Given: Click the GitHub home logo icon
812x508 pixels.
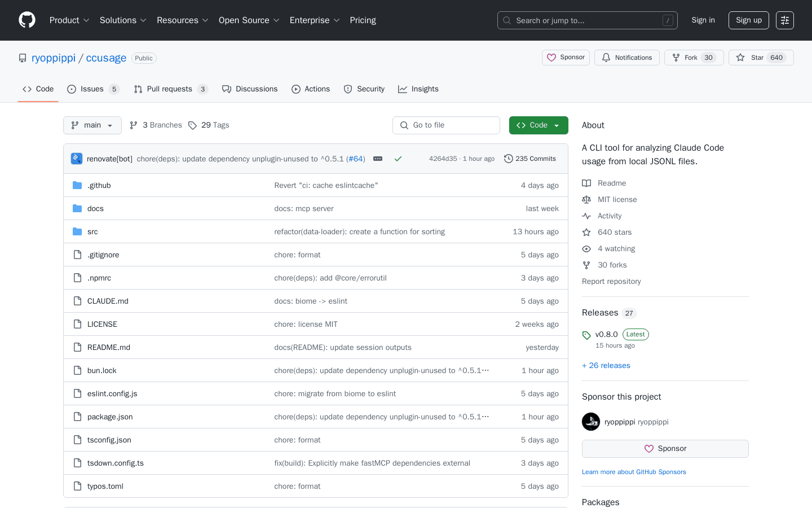Looking at the screenshot, I should pyautogui.click(x=27, y=20).
